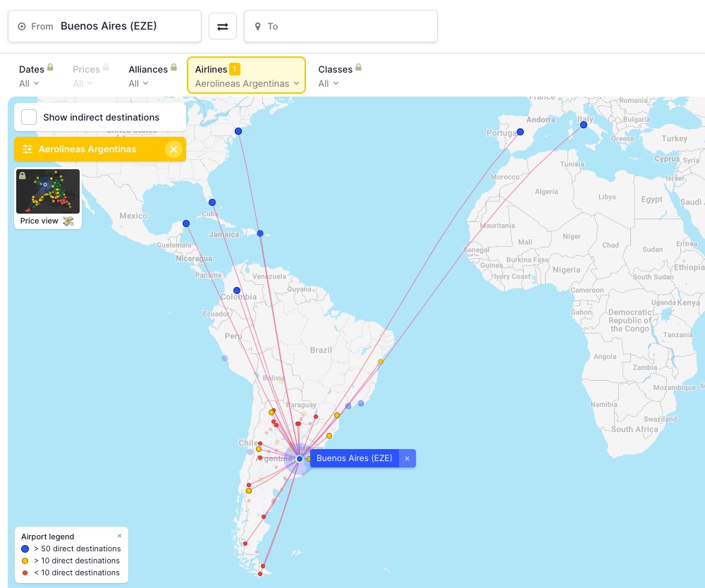Click the To destination input field
Viewport: 705px width, 588px height.
pos(341,26)
